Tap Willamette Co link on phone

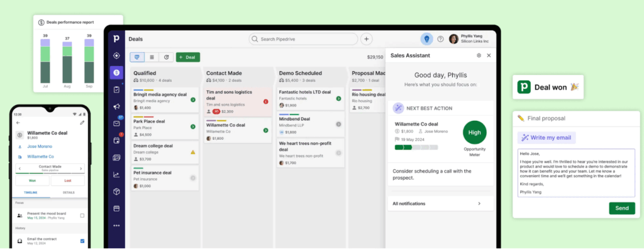coord(40,157)
